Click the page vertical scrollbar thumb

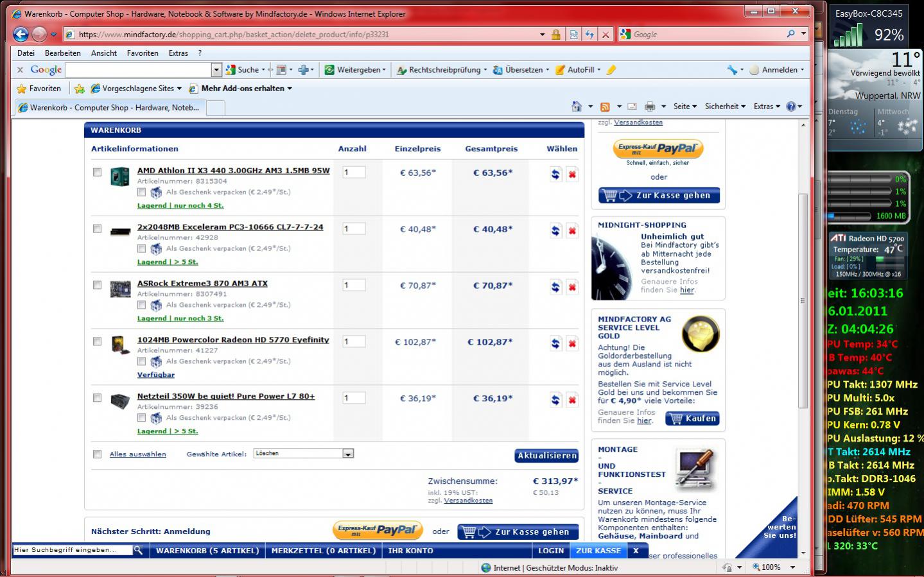click(x=803, y=300)
